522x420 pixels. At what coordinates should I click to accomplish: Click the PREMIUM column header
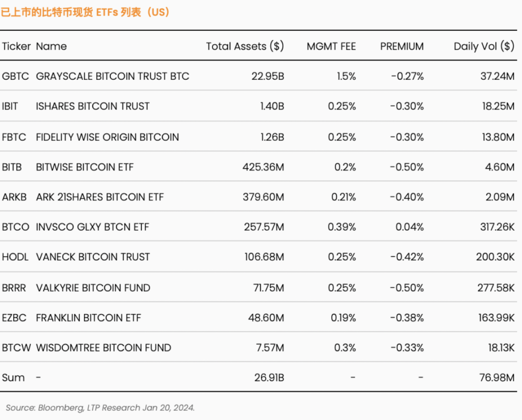(402, 46)
